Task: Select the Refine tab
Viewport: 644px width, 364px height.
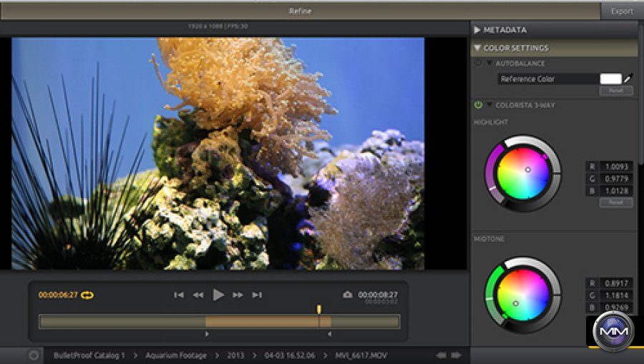Action: click(300, 11)
